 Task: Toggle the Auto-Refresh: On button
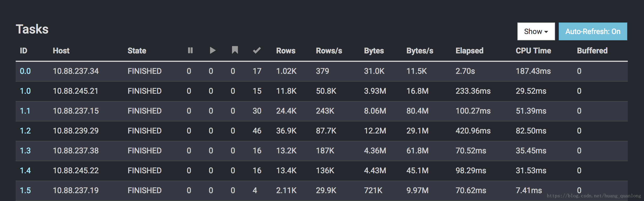pyautogui.click(x=593, y=31)
